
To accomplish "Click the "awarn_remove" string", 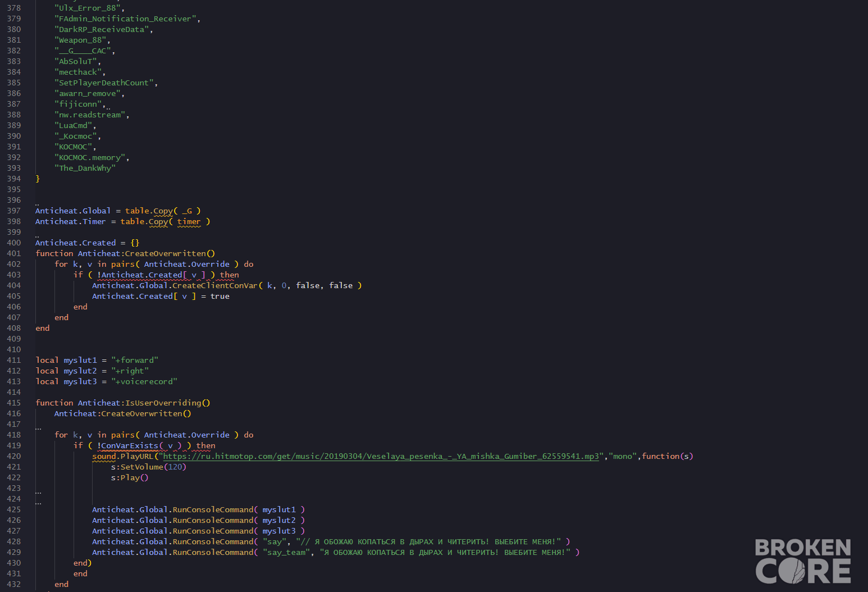I will pos(88,93).
